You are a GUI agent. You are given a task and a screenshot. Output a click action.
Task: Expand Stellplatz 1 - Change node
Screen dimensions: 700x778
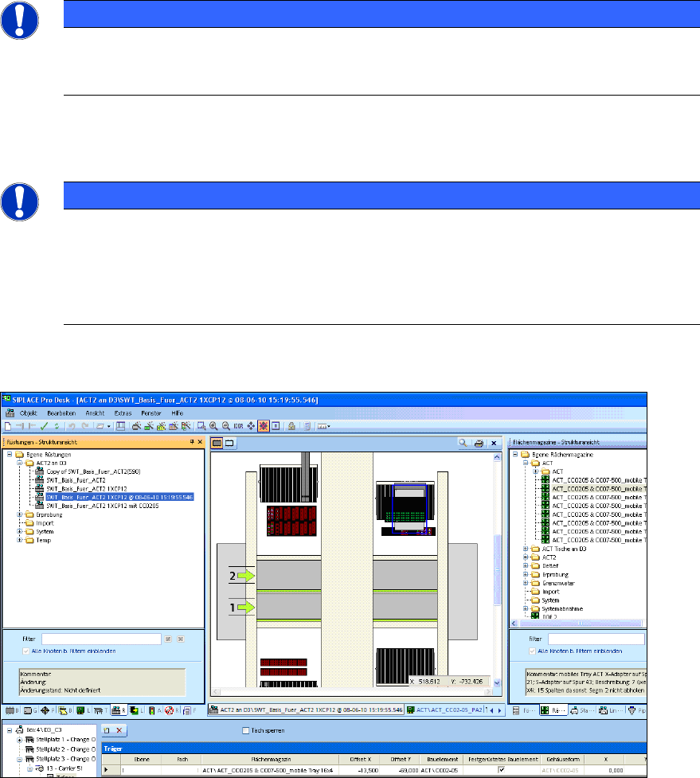pyautogui.click(x=20, y=739)
